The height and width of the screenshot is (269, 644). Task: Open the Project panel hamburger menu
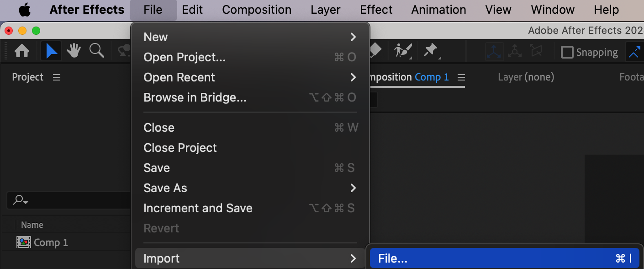pyautogui.click(x=57, y=77)
